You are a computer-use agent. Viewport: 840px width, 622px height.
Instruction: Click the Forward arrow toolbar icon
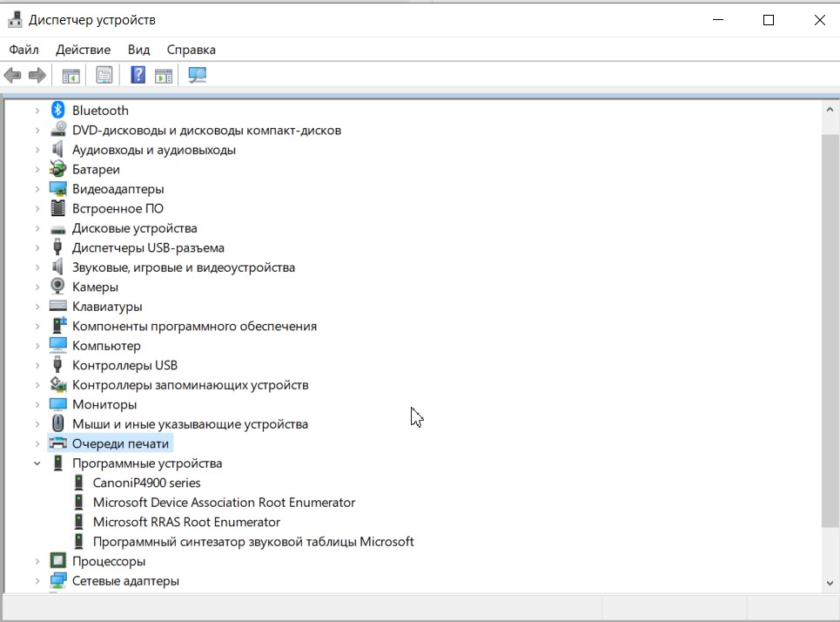click(37, 75)
